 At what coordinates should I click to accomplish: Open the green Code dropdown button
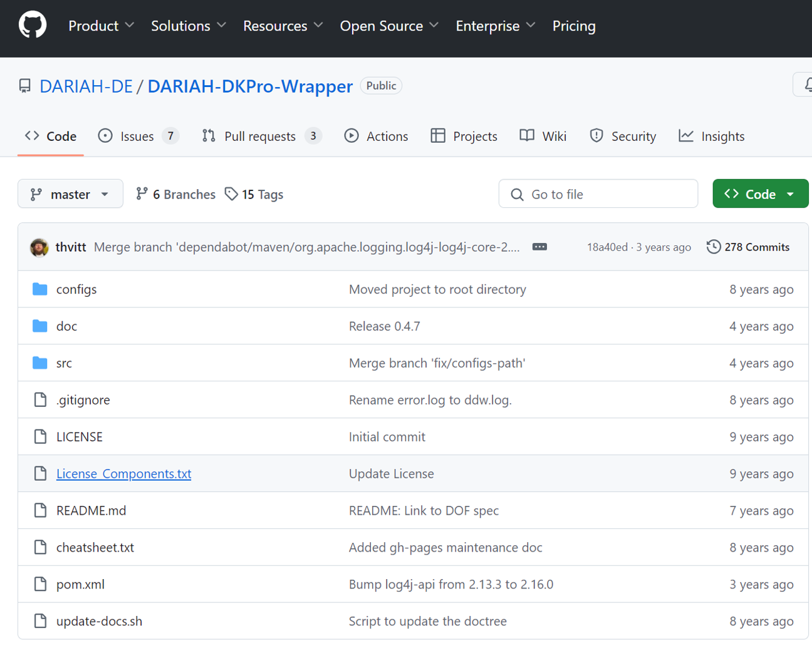pos(759,195)
